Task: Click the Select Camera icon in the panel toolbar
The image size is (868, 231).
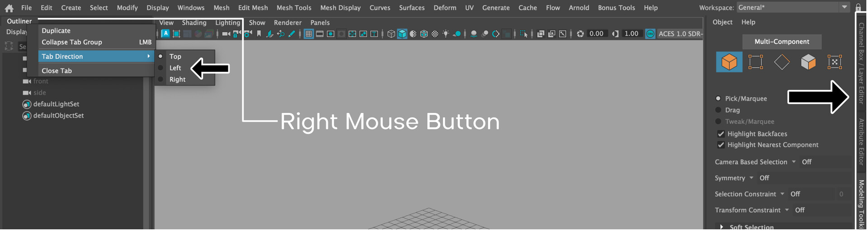Action: pos(226,34)
